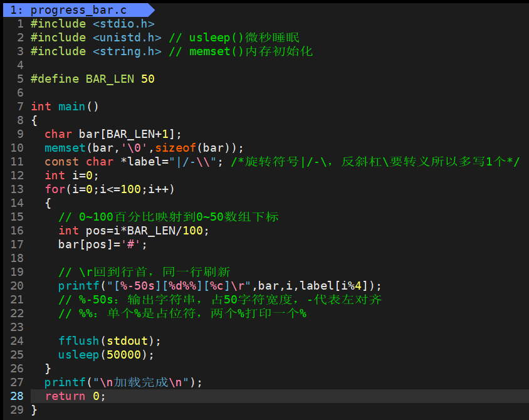Click the <string.h> include text
The width and height of the screenshot is (529, 420).
click(x=127, y=51)
